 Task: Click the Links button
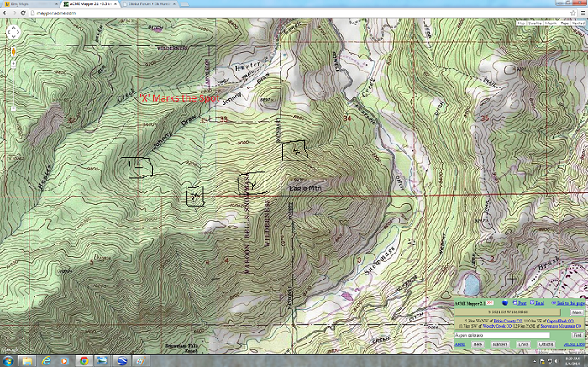523,344
